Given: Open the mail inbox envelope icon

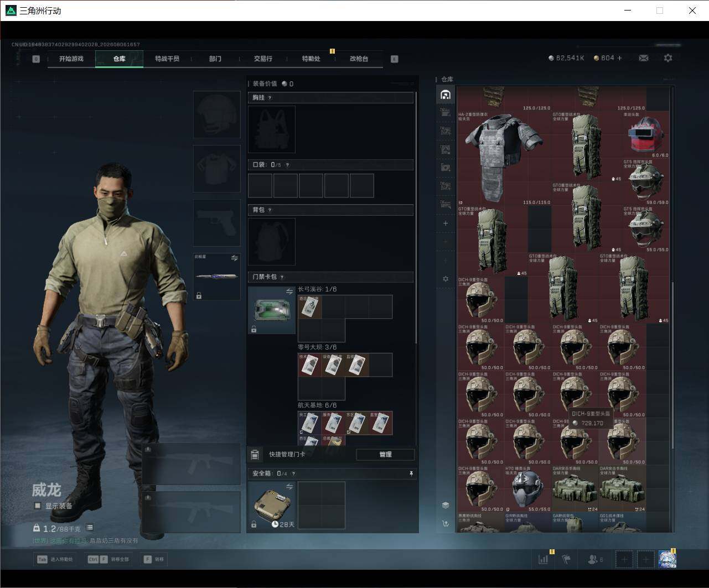Looking at the screenshot, I should (x=644, y=58).
